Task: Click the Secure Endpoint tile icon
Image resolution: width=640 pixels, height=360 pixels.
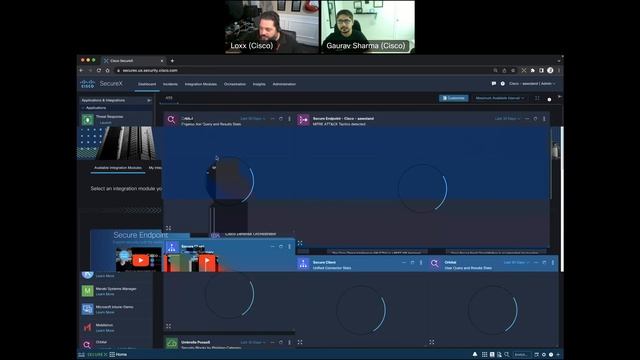Action: pyautogui.click(x=303, y=120)
